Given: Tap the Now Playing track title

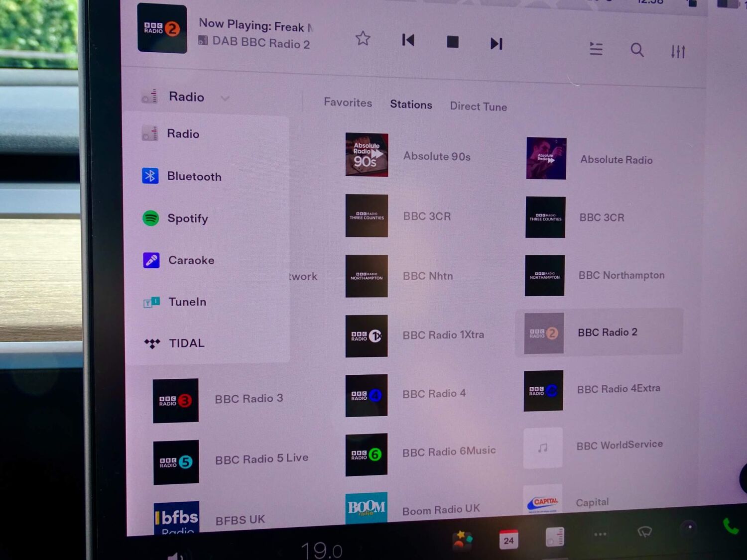Looking at the screenshot, I should tap(256, 25).
